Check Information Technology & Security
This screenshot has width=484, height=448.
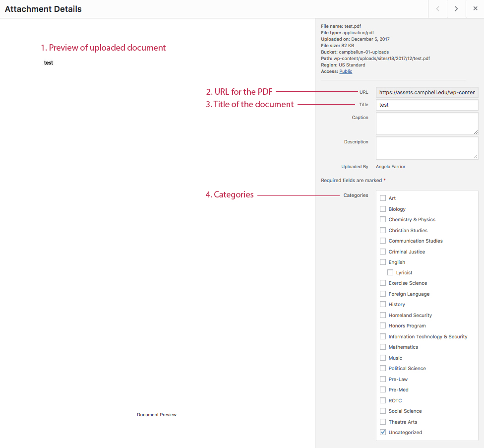tap(383, 336)
